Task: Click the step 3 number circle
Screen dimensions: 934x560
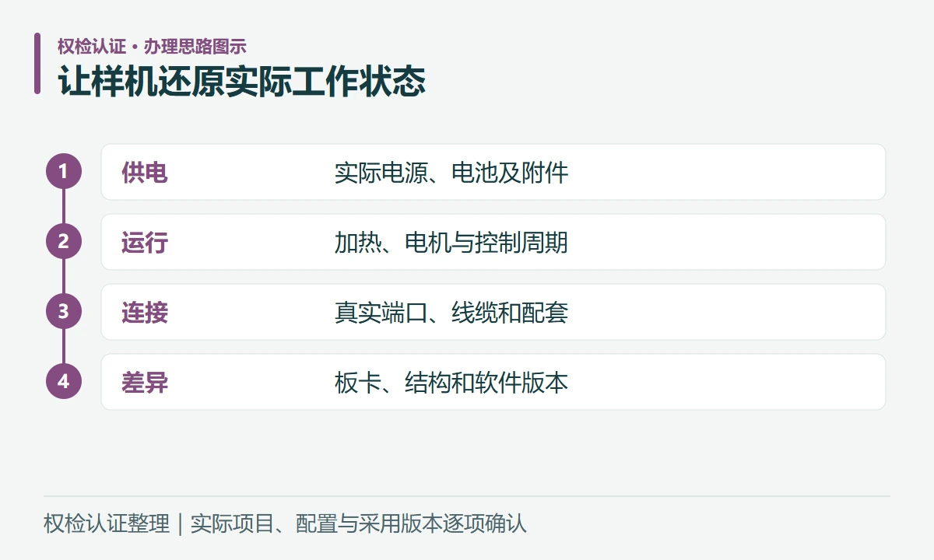Action: pyautogui.click(x=64, y=312)
